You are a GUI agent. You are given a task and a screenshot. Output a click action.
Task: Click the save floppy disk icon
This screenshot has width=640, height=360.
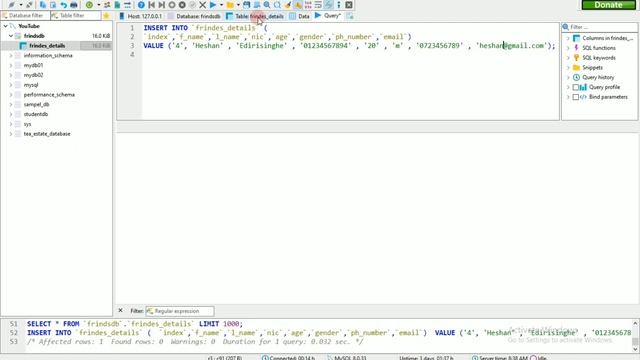(x=247, y=5)
